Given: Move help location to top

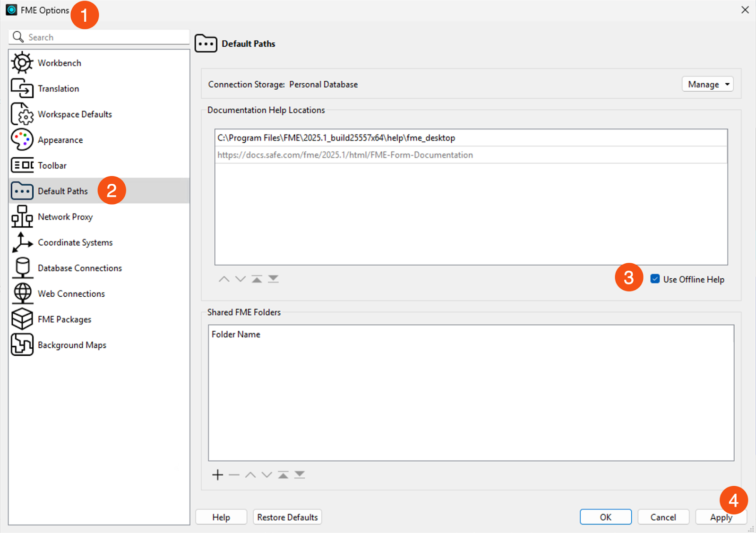Looking at the screenshot, I should (257, 279).
